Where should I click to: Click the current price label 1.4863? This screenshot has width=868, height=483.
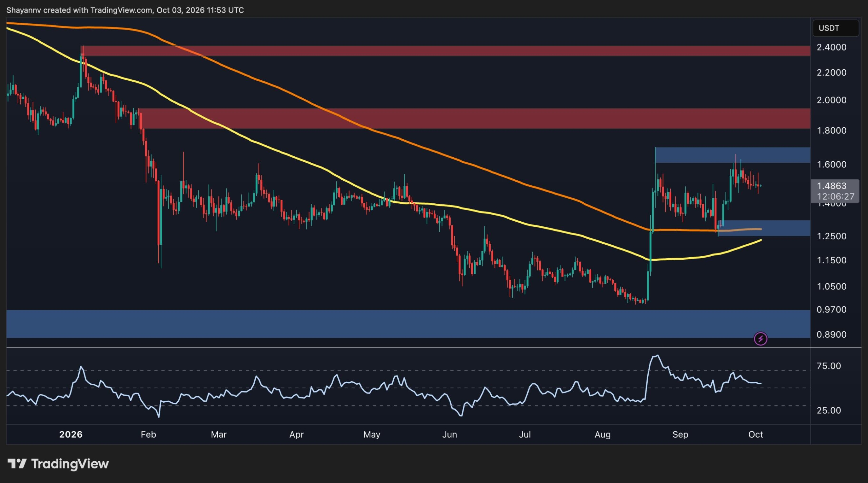(832, 185)
